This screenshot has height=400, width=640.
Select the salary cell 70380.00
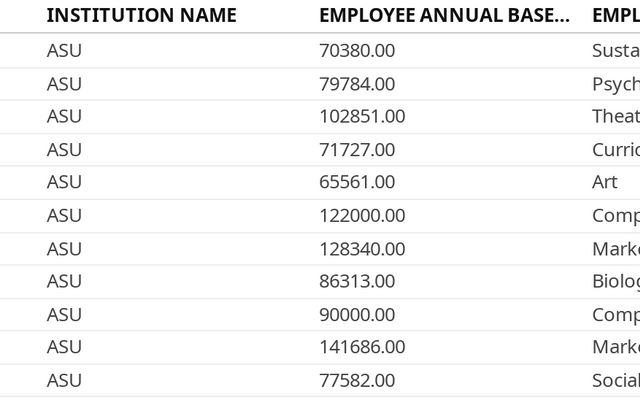pos(357,50)
